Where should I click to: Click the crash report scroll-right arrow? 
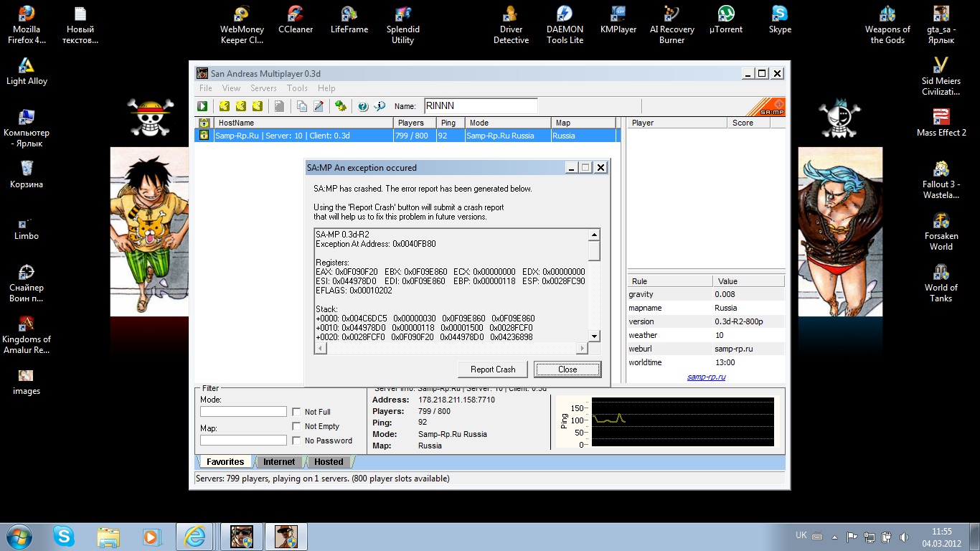583,348
